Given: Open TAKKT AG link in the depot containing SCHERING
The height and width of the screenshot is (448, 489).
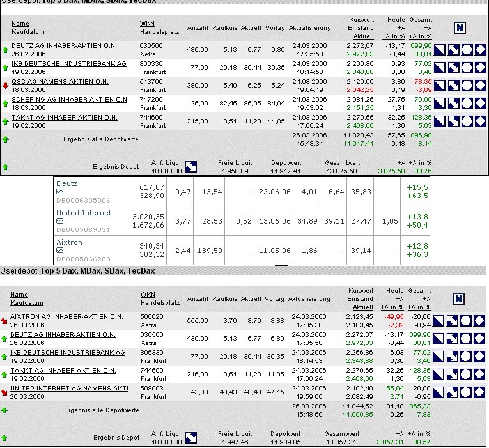Looking at the screenshot, I should 65,118.
